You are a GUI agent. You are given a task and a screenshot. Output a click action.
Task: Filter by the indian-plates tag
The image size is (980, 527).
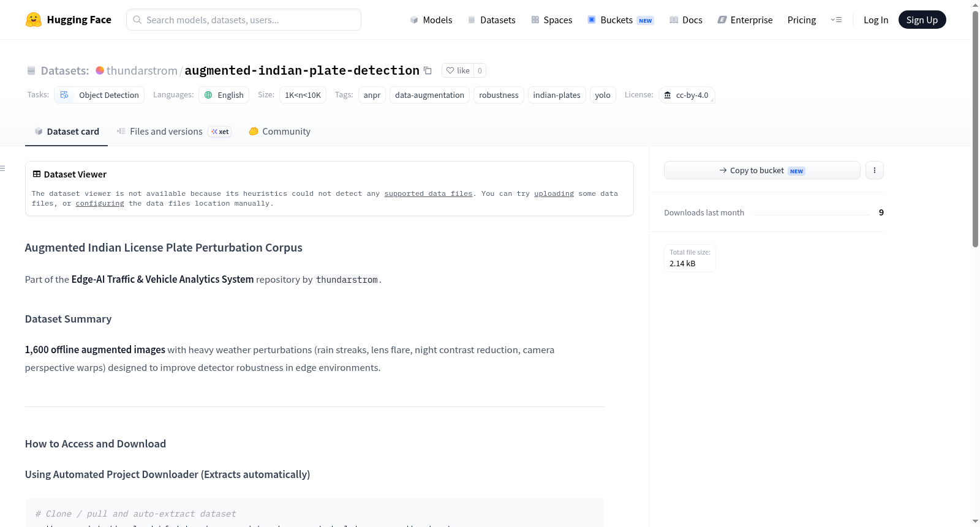click(x=557, y=95)
